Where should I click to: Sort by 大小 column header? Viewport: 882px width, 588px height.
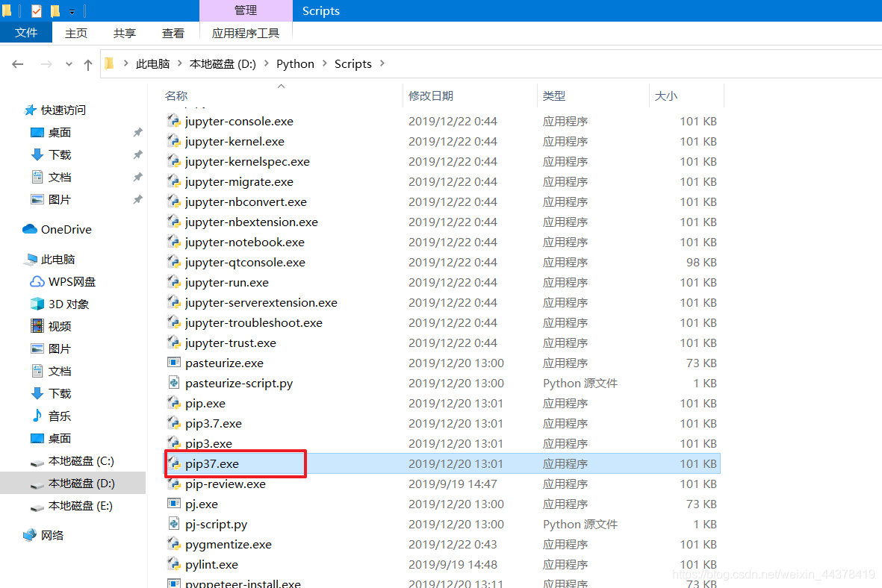coord(666,96)
